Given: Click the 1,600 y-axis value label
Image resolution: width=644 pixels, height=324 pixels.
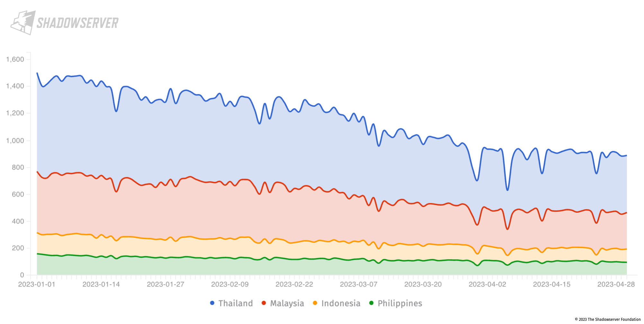Looking at the screenshot, I should tap(15, 59).
